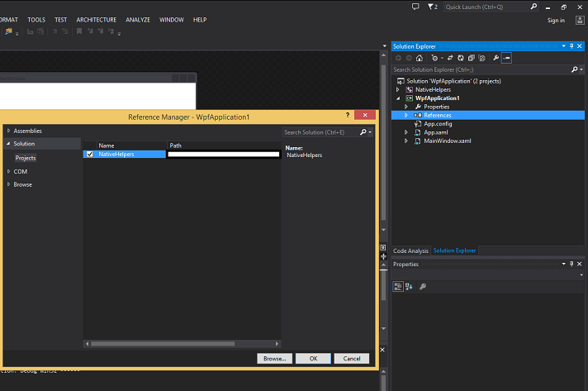
Task: Uncheck the NativeHelpers project checkbox
Action: pos(90,154)
